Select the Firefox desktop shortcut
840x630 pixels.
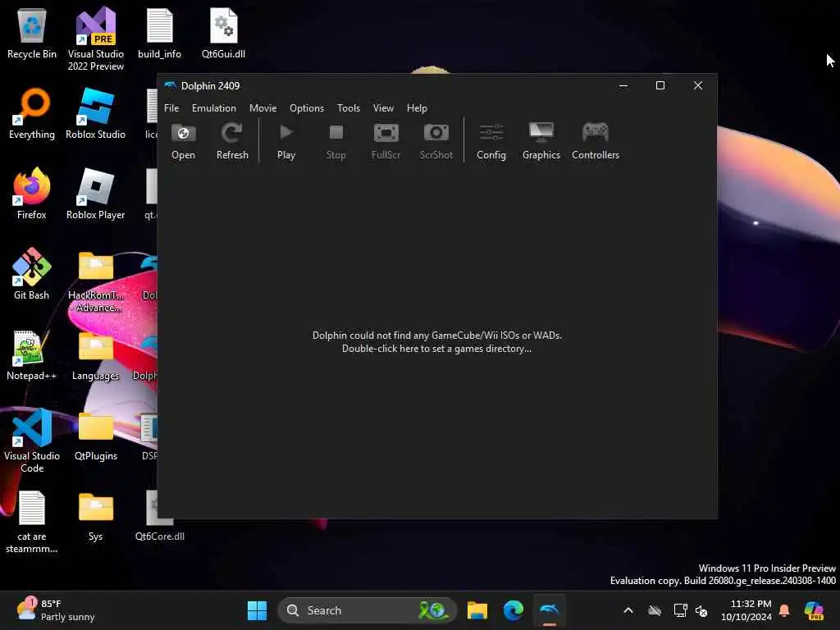click(x=32, y=194)
